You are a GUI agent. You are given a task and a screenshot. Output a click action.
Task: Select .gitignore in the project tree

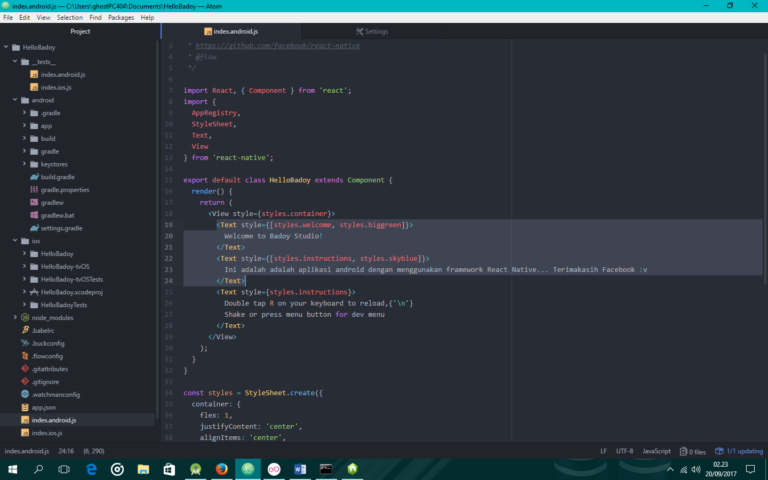[44, 382]
